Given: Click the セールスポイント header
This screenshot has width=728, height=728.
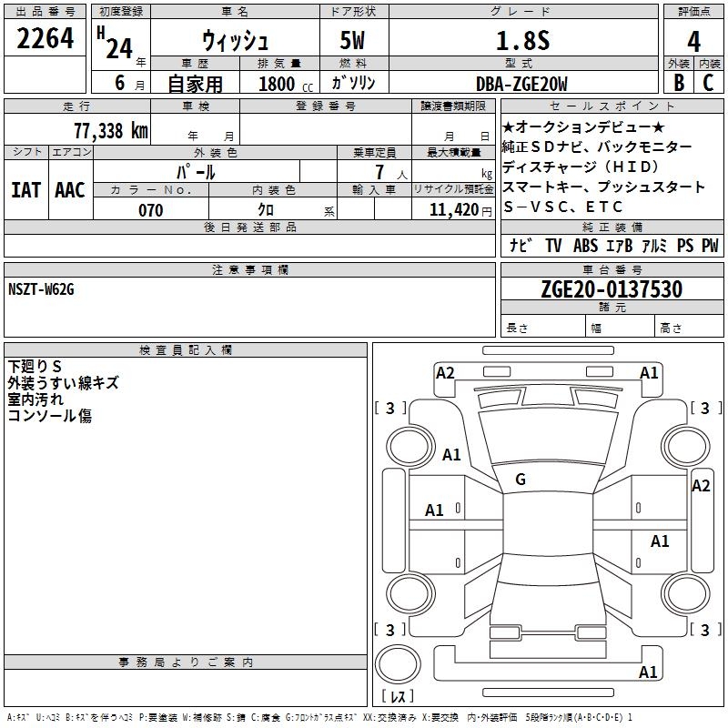Looking at the screenshot, I should click(x=612, y=106).
